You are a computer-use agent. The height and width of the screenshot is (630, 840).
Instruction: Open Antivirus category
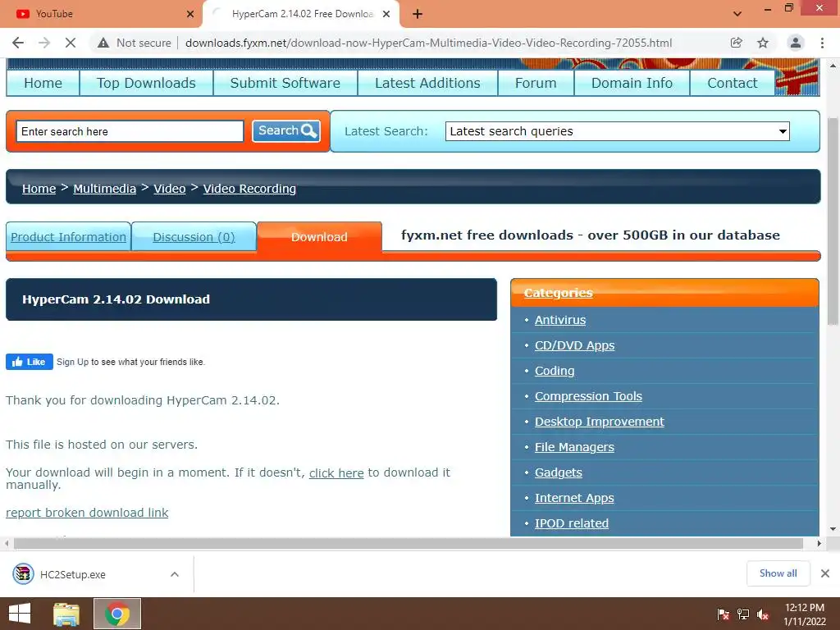(x=560, y=320)
